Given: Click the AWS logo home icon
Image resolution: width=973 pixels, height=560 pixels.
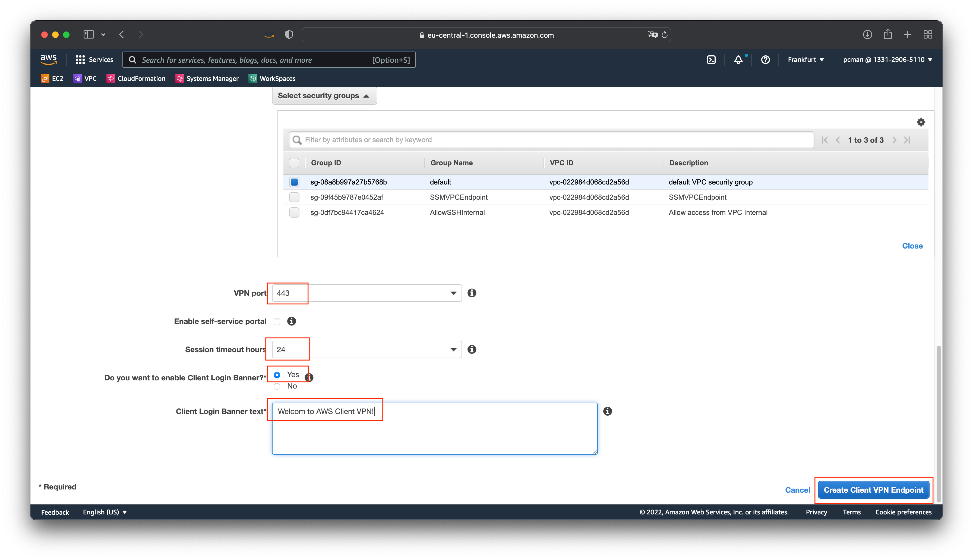Looking at the screenshot, I should [x=49, y=59].
